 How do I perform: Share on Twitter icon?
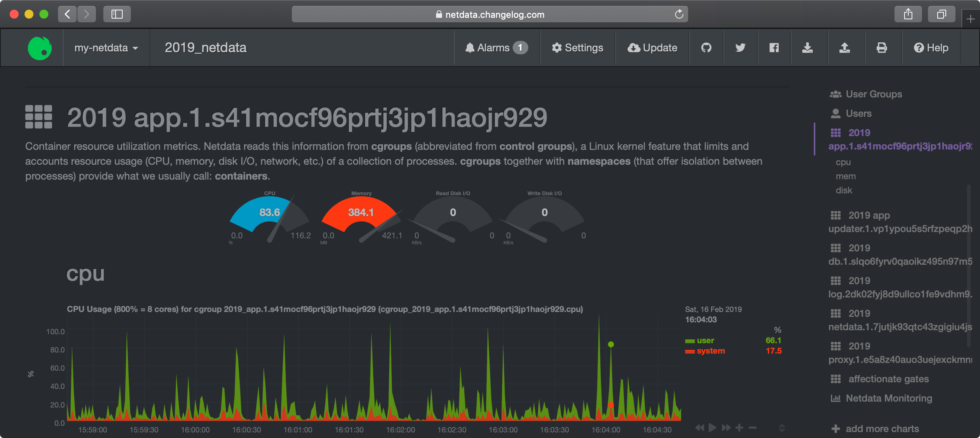(740, 48)
